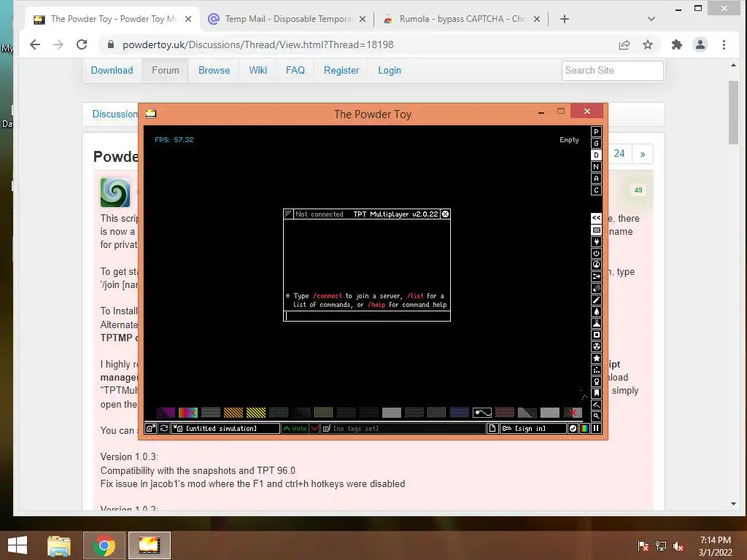Open the Electronics menu plug icon

[596, 241]
